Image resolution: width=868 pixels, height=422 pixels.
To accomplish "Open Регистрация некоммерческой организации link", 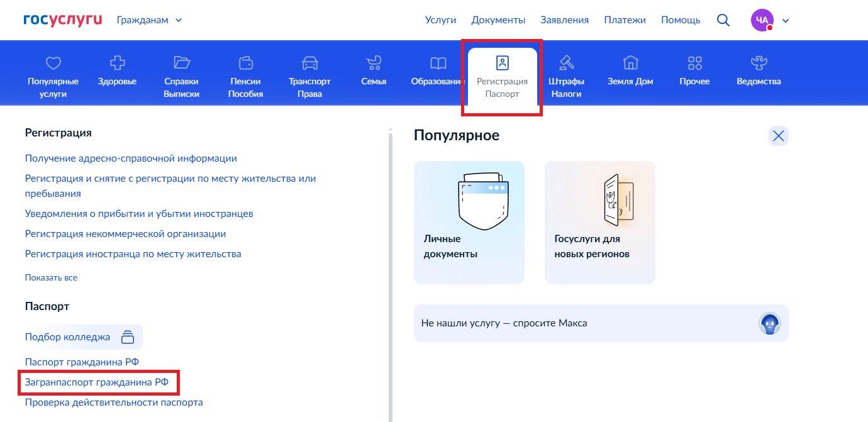I will (x=125, y=234).
